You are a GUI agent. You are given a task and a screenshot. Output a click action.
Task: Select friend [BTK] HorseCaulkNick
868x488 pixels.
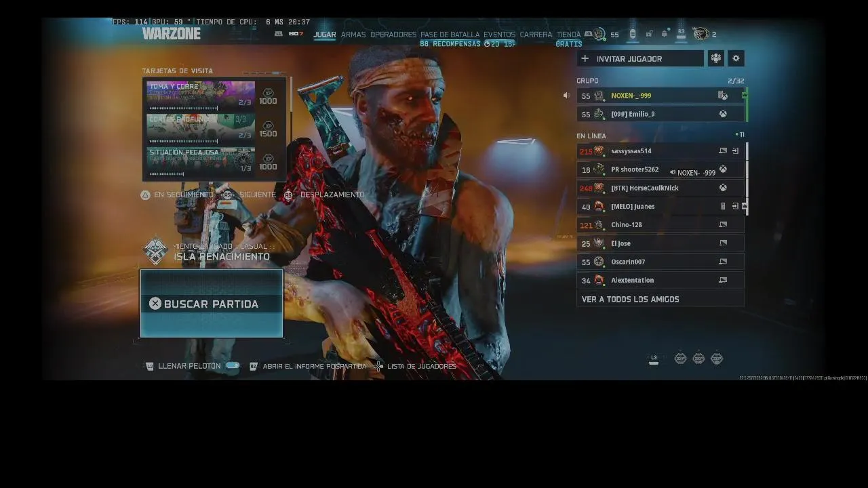[660, 188]
